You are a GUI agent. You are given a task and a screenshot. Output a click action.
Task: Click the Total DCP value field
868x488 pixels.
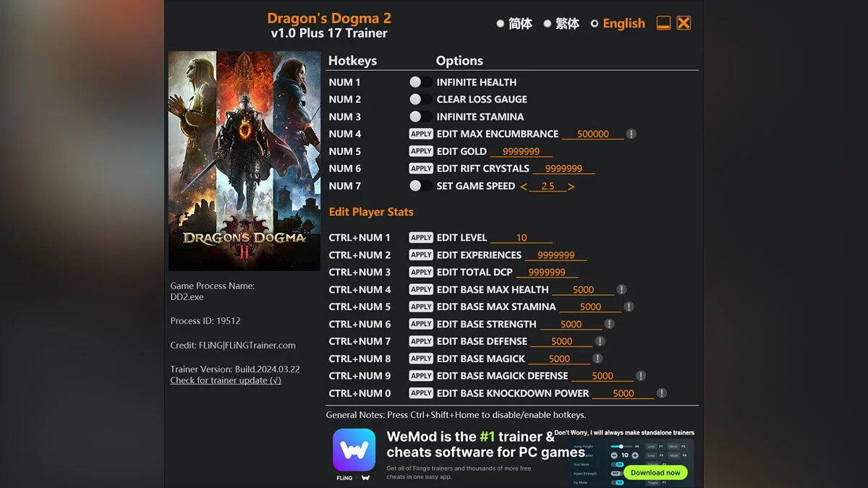coord(548,272)
